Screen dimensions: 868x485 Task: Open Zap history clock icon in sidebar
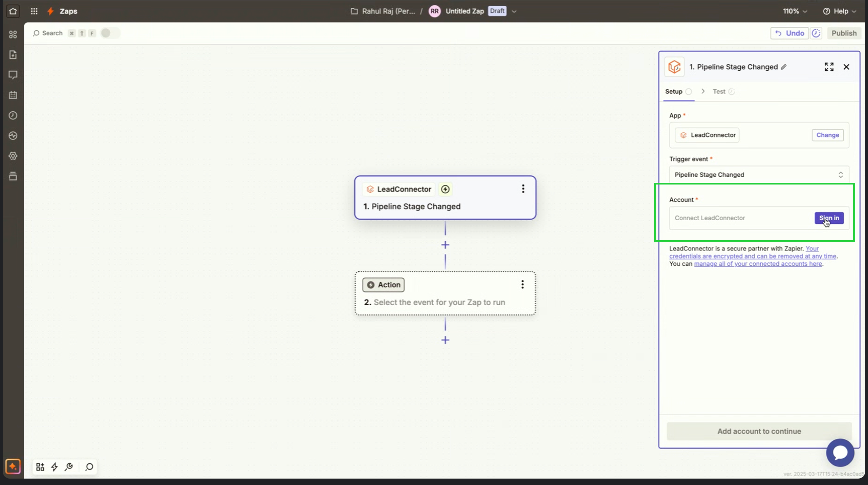click(13, 116)
